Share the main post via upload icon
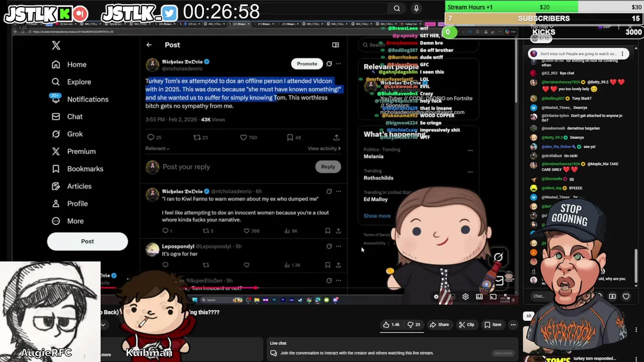 pyautogui.click(x=337, y=137)
